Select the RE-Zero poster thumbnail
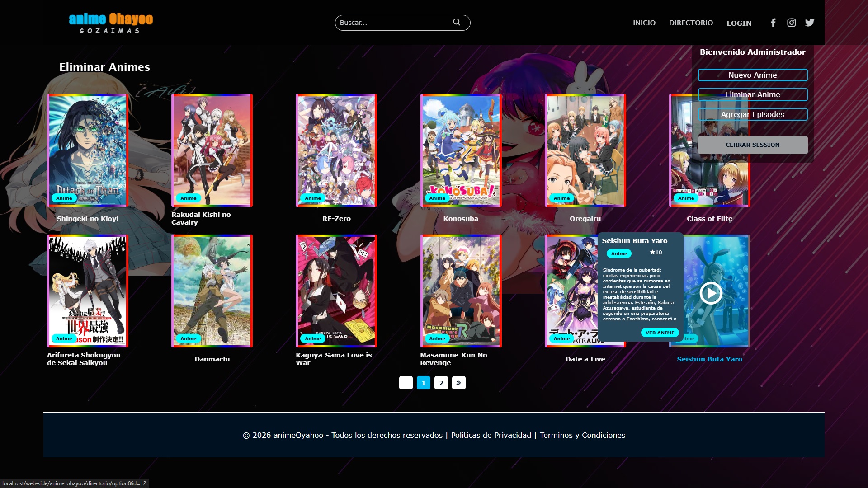Viewport: 868px width, 488px height. (x=336, y=150)
